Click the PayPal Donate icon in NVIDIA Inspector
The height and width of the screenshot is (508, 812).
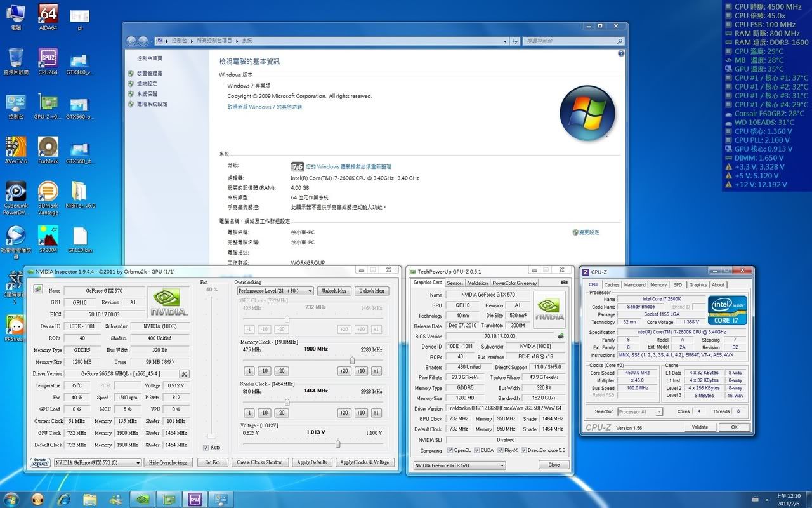[40, 462]
